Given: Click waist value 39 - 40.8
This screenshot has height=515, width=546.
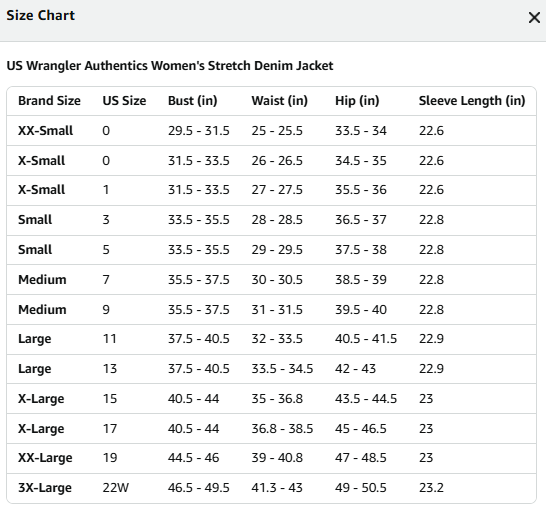Looking at the screenshot, I should point(277,458).
